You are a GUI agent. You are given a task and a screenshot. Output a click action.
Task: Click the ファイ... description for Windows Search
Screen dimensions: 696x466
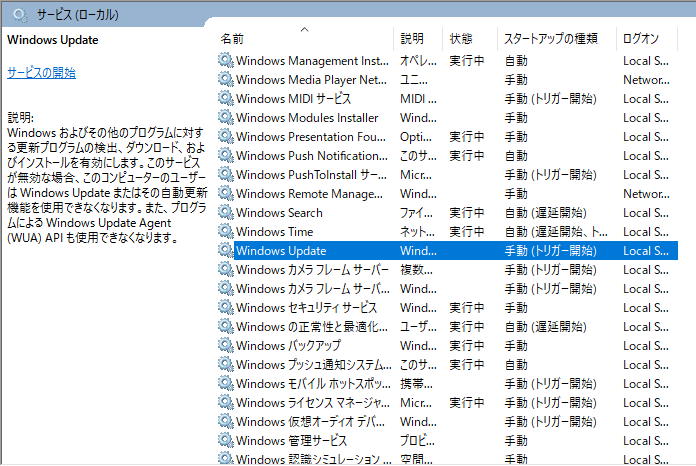(x=416, y=213)
